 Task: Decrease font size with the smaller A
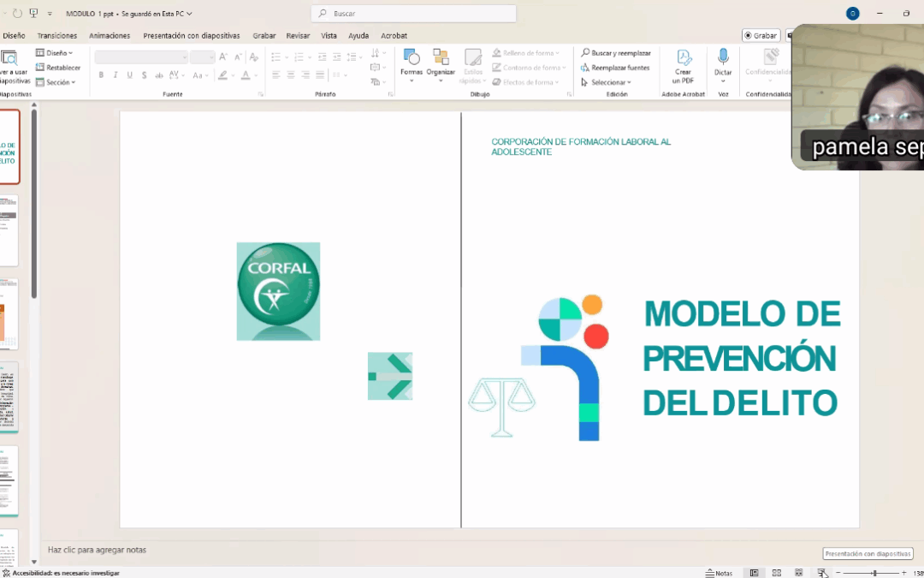238,57
